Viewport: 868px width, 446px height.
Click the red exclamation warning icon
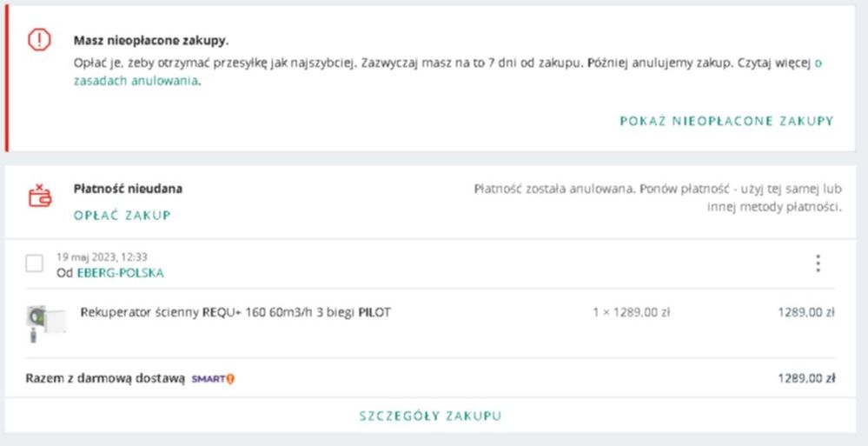pos(40,40)
